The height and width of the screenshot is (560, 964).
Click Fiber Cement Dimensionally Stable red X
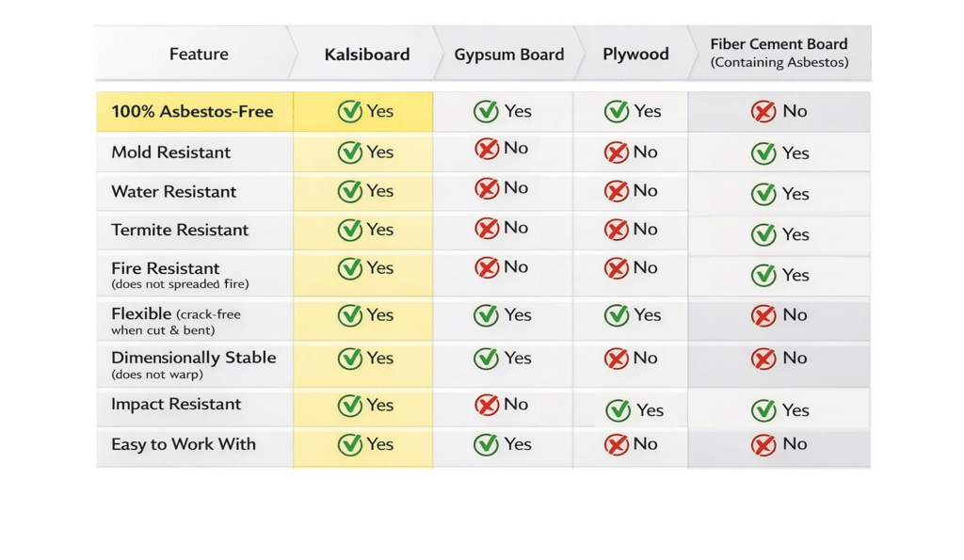(763, 359)
